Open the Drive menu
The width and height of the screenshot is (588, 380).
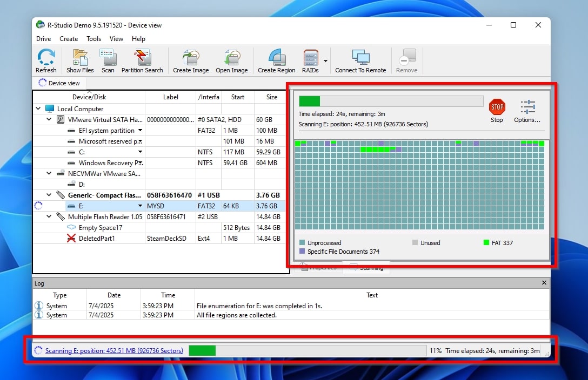click(x=43, y=38)
